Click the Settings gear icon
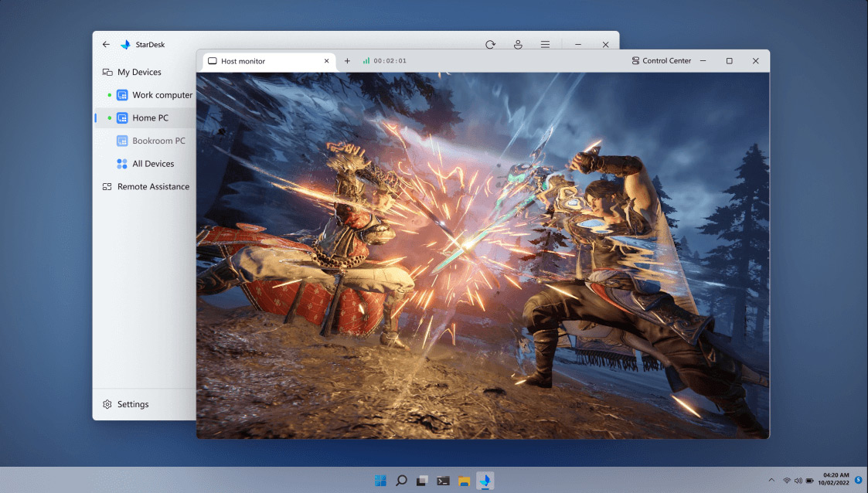The height and width of the screenshot is (493, 868). 107,404
